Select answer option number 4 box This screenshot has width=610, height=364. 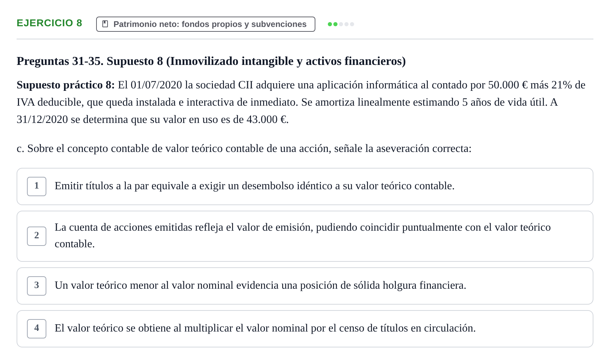[37, 329]
